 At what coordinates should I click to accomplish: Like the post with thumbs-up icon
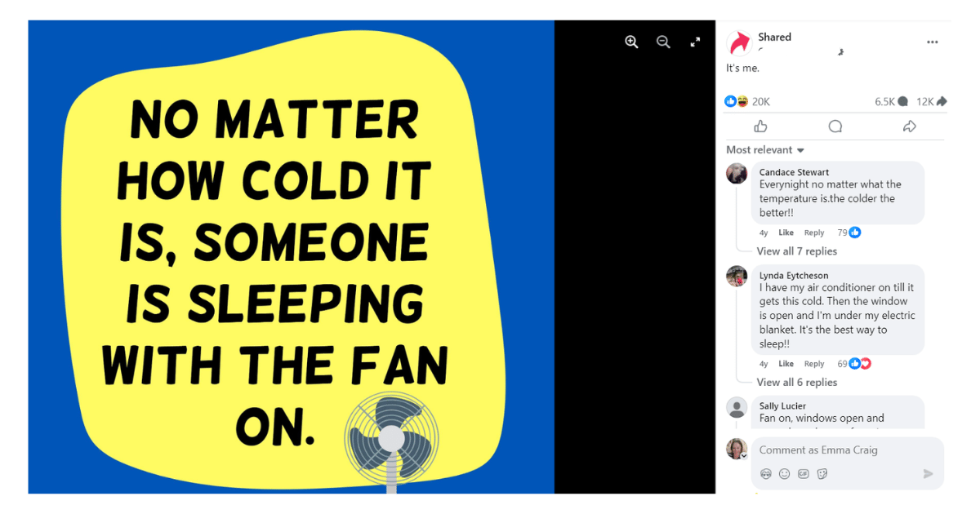pyautogui.click(x=760, y=126)
